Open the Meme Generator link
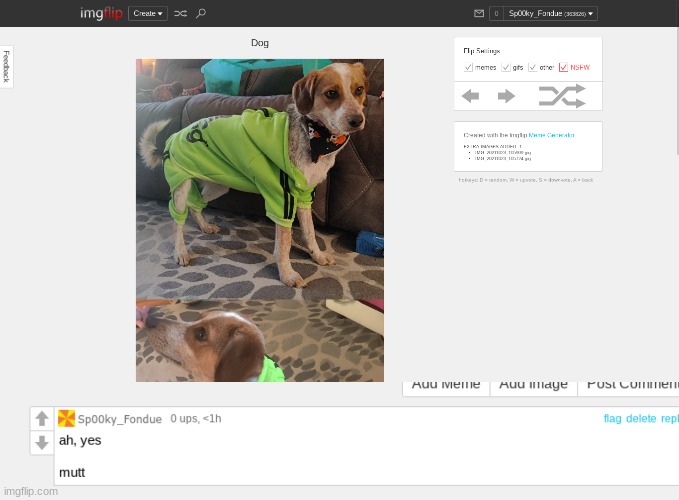 point(551,135)
